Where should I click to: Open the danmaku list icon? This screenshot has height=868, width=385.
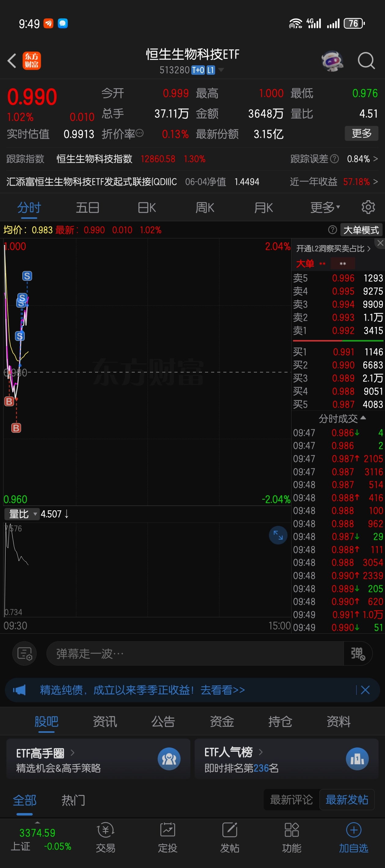pyautogui.click(x=25, y=654)
